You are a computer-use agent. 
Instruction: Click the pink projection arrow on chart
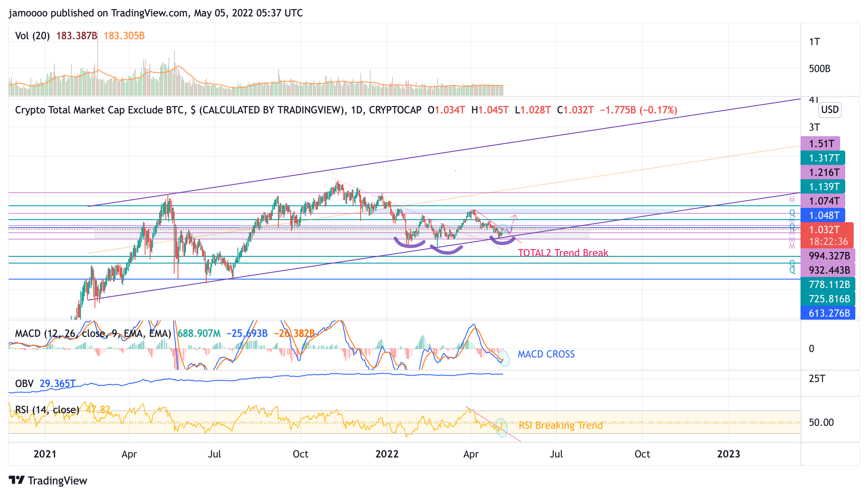(512, 223)
